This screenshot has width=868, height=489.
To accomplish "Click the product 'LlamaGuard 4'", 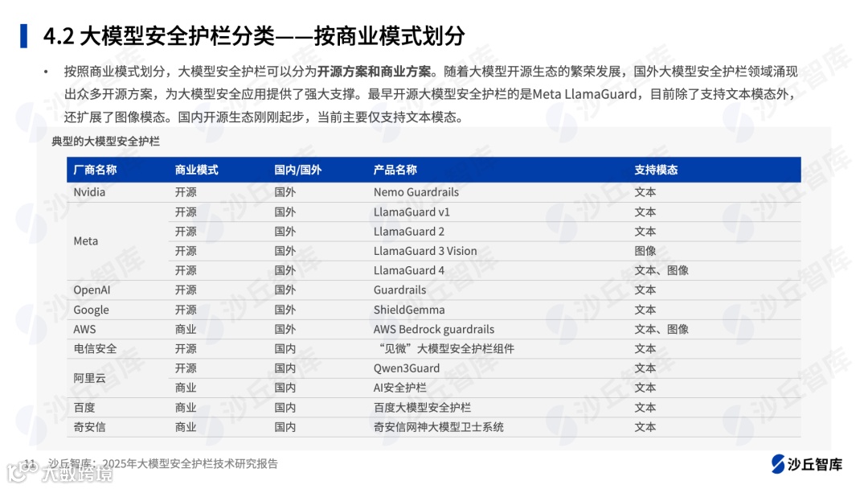I will tap(409, 271).
